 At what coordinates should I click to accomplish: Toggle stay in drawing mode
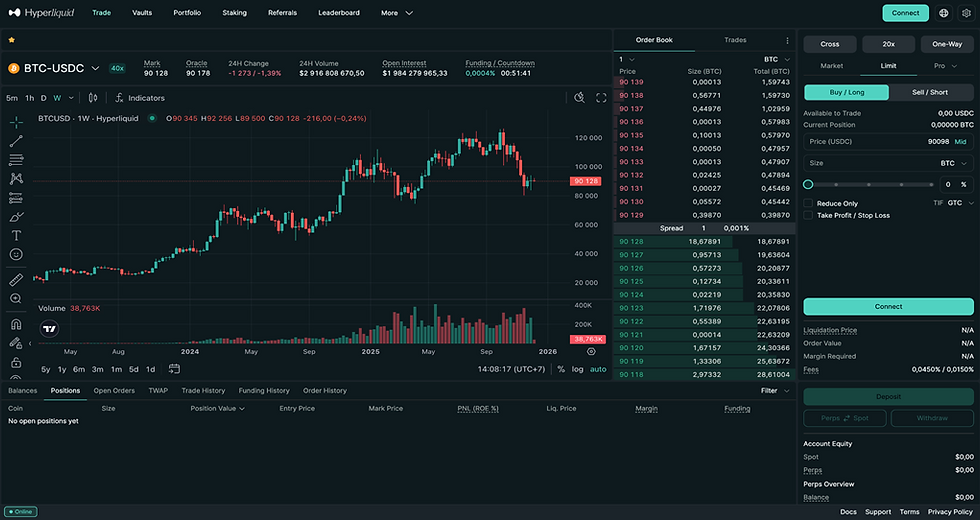(x=15, y=343)
